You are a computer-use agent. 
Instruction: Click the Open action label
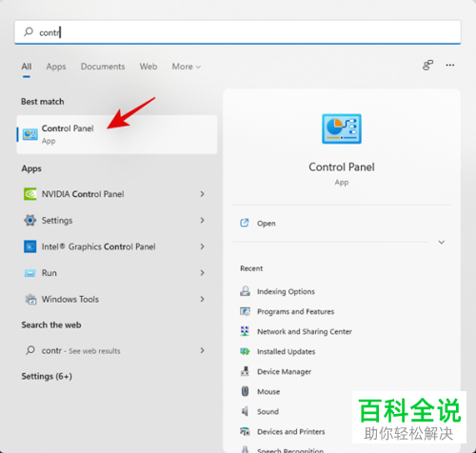(x=267, y=224)
